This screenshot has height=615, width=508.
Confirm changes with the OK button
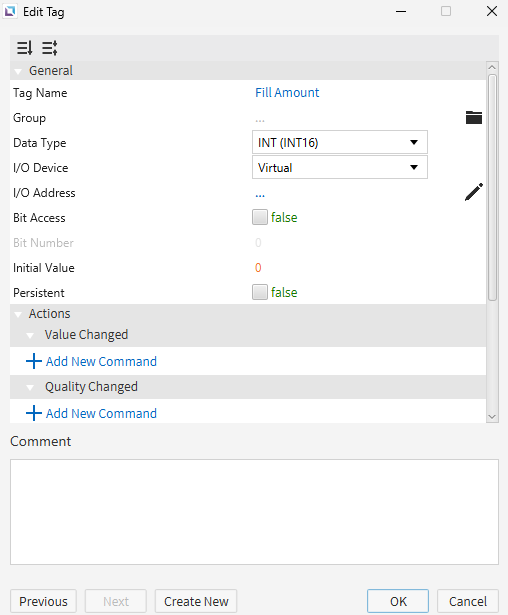coord(398,601)
